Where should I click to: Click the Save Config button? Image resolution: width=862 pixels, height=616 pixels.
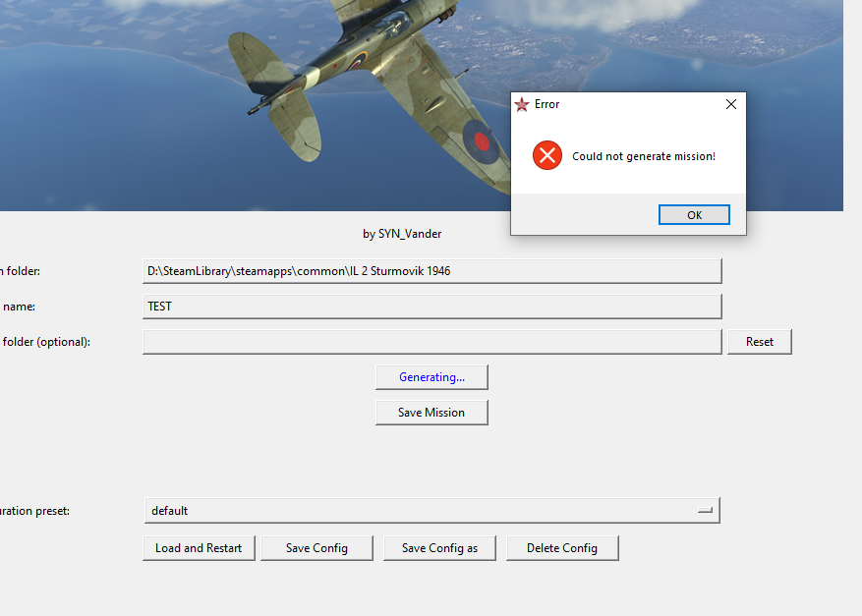click(x=316, y=548)
